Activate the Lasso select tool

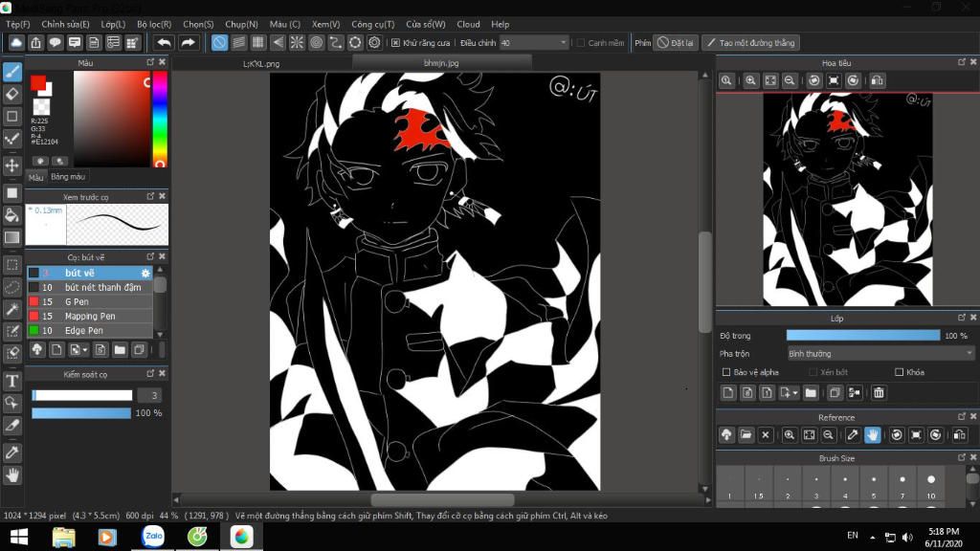11,287
